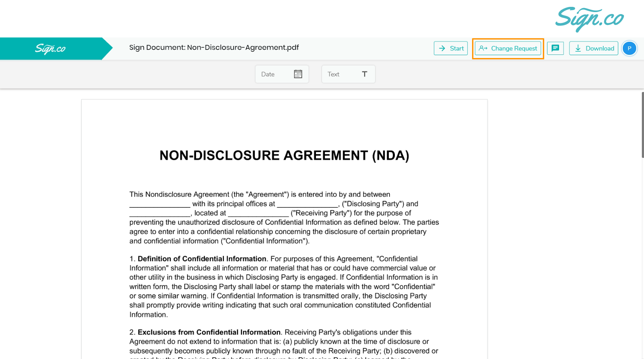Click the Start button
Screen dimensions: 644x359
(x=450, y=48)
